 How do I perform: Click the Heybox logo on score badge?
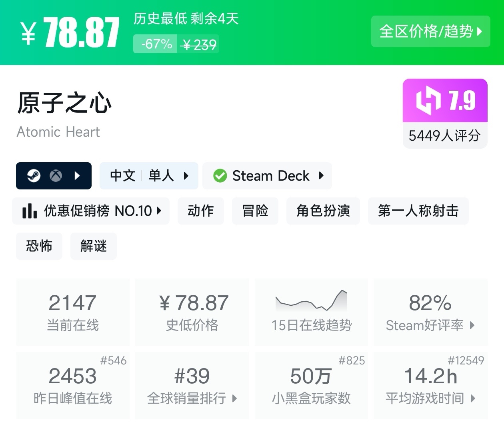tap(428, 100)
